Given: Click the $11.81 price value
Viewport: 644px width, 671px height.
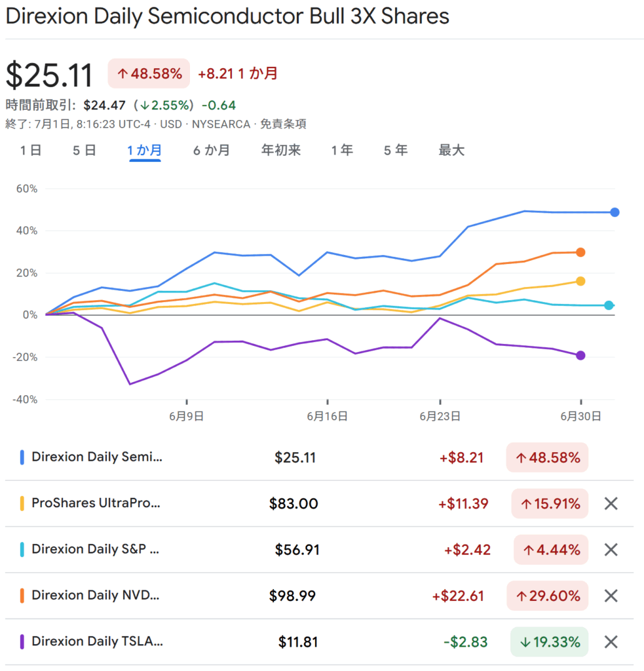Looking at the screenshot, I should [298, 642].
